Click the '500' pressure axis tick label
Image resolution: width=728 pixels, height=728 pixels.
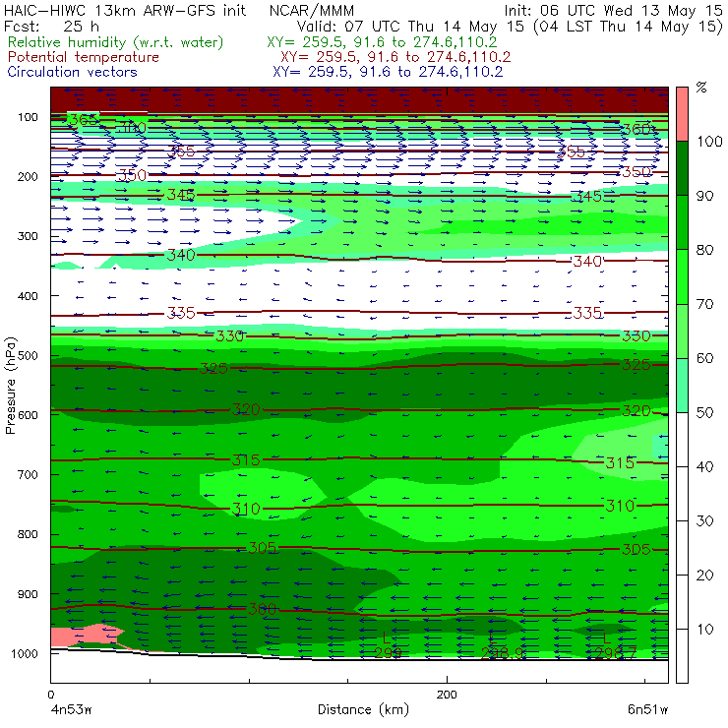(28, 355)
